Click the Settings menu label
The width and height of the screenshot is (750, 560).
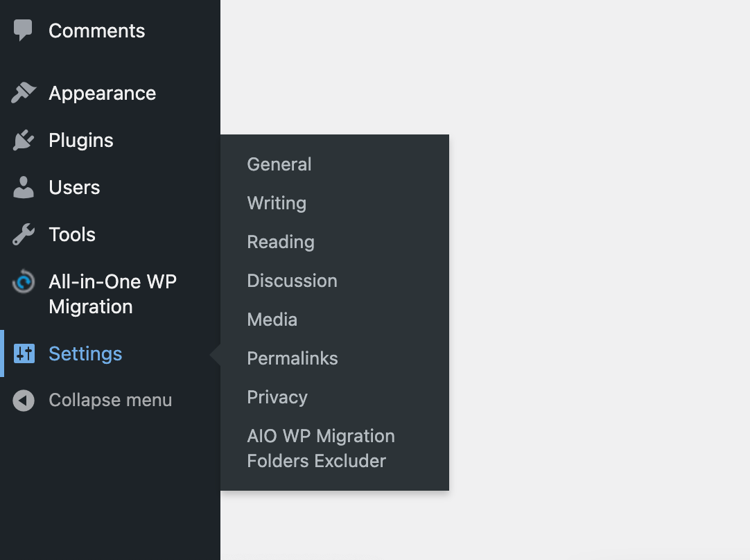click(85, 353)
